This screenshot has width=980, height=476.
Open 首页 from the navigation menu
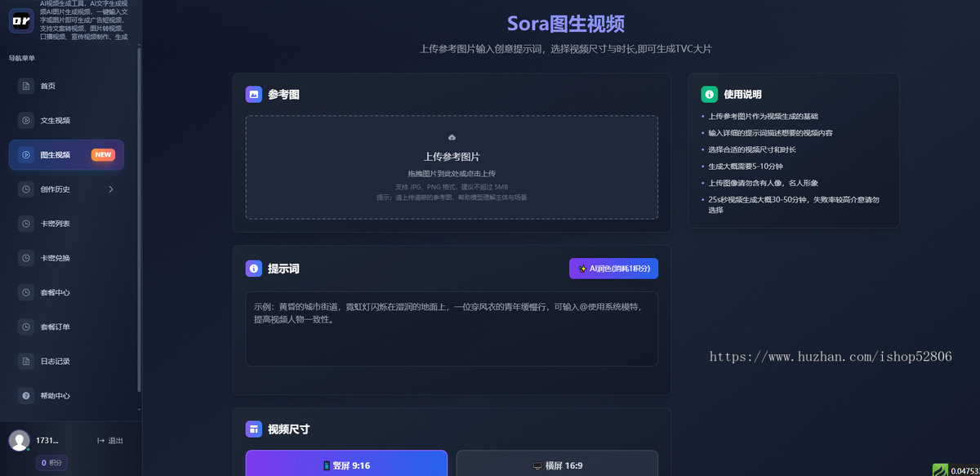66,86
